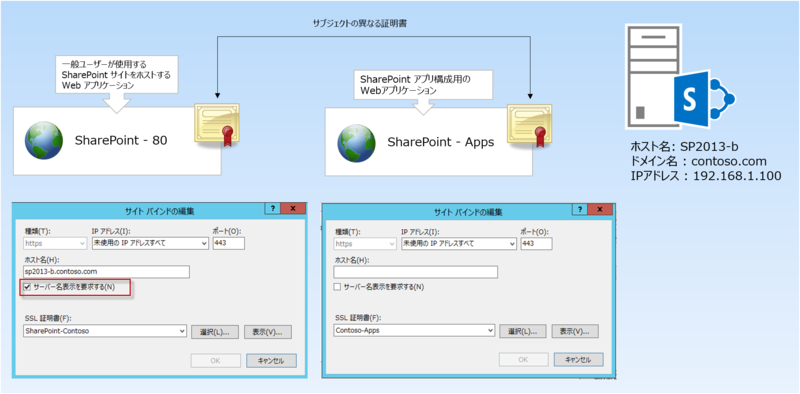Click 表示(V)... button in right dialog
This screenshot has width=800, height=394.
tap(575, 331)
